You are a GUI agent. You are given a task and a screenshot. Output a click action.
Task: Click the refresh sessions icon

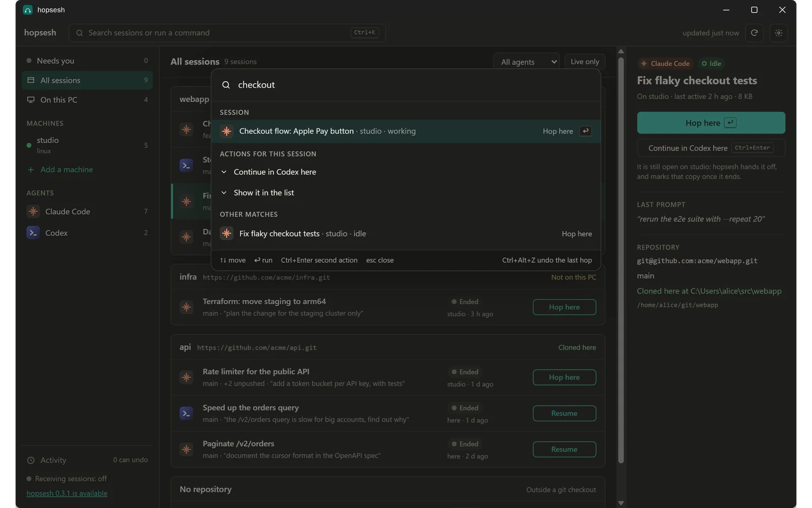pos(754,33)
